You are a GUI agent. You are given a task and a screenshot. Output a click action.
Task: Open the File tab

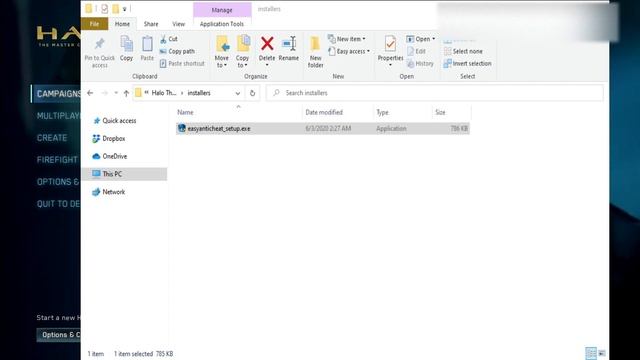(x=94, y=24)
